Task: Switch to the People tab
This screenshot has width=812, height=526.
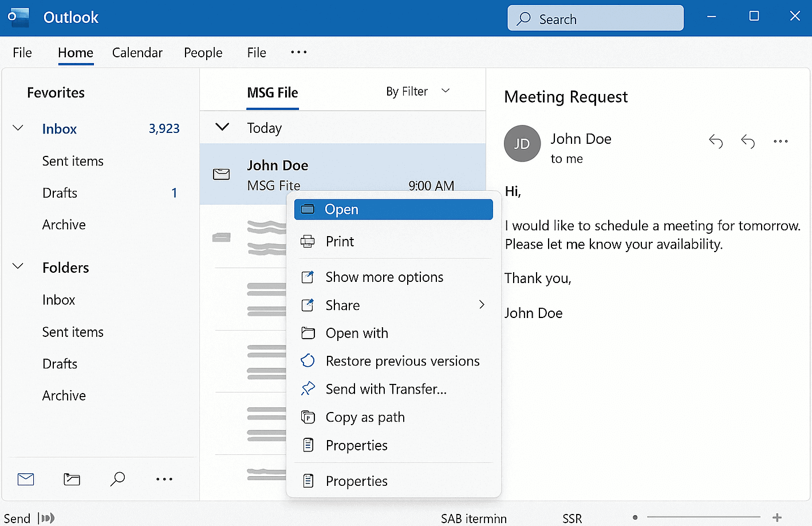Action: pyautogui.click(x=203, y=53)
